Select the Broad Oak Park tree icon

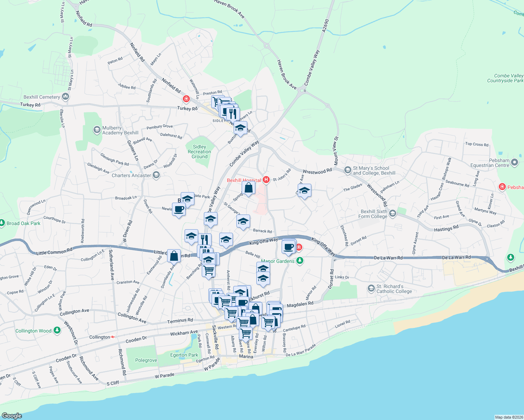pos(2,223)
